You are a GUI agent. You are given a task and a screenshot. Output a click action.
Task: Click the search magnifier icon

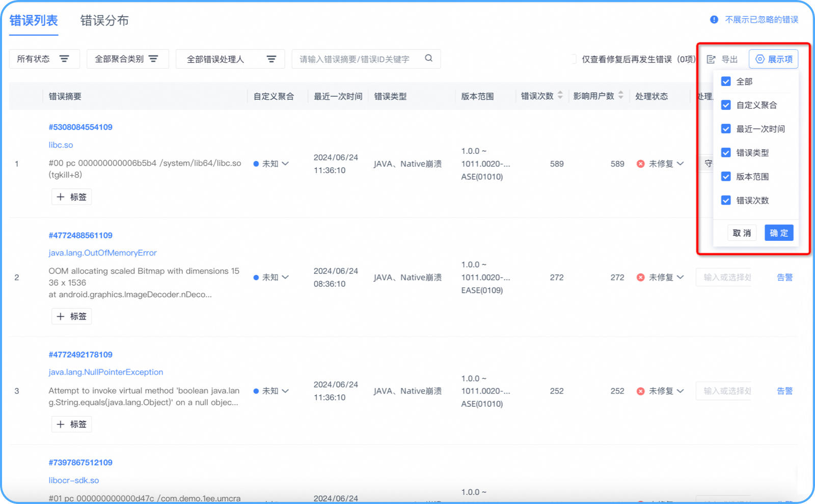[x=429, y=59]
